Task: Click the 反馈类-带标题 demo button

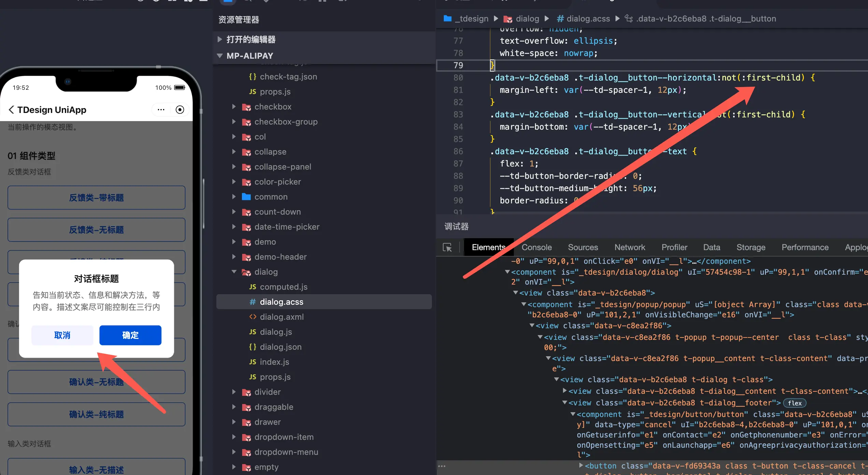Action: coord(96,198)
